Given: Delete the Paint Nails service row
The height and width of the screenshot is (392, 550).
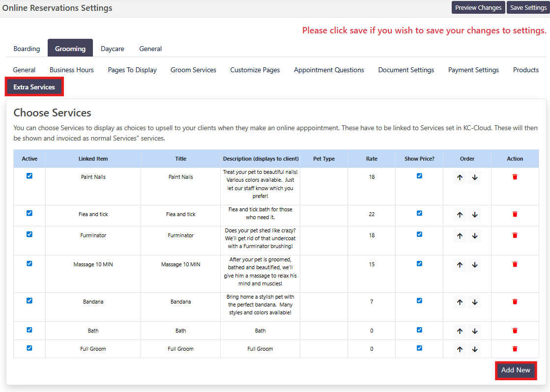Looking at the screenshot, I should [515, 177].
